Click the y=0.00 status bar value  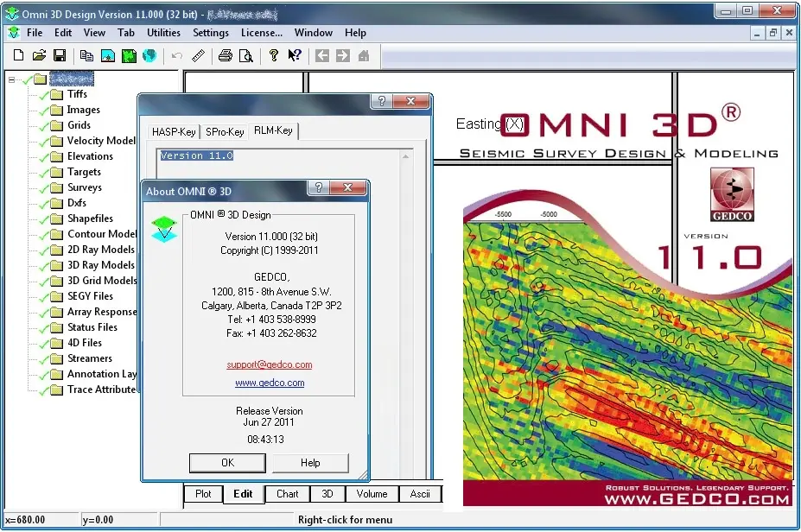coord(98,520)
